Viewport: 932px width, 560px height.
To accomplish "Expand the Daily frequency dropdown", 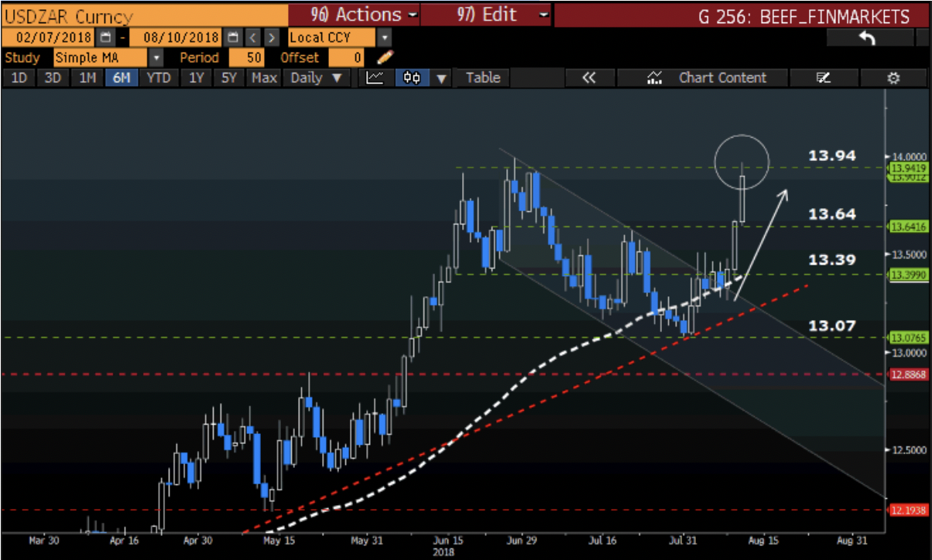I will pyautogui.click(x=316, y=77).
